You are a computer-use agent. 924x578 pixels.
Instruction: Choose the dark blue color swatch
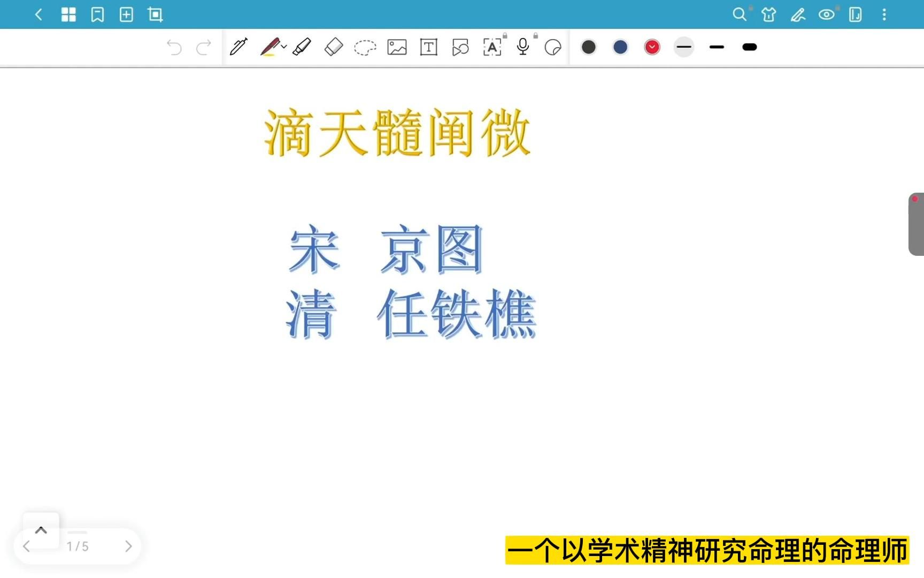620,47
